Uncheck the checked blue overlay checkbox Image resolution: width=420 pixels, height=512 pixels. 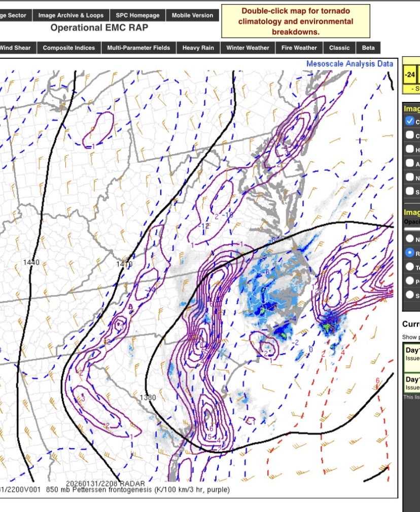click(x=410, y=122)
